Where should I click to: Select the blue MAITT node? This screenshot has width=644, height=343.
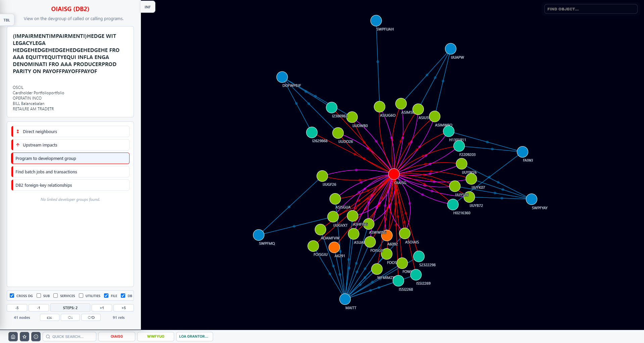[x=345, y=299]
